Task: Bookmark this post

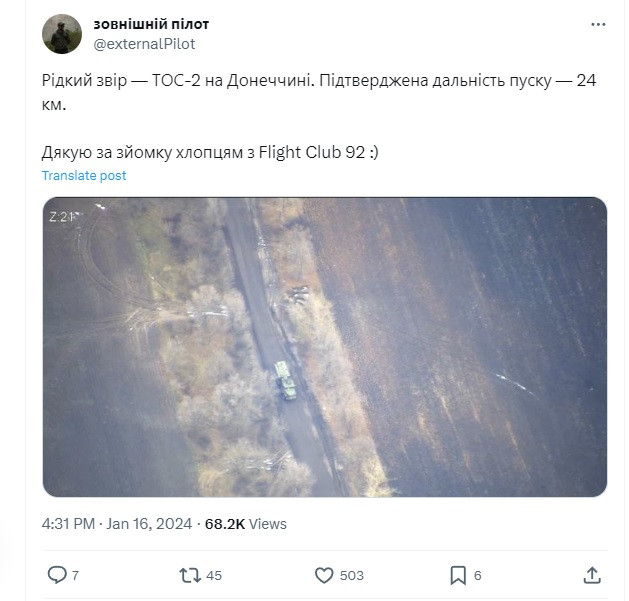Action: pyautogui.click(x=458, y=575)
